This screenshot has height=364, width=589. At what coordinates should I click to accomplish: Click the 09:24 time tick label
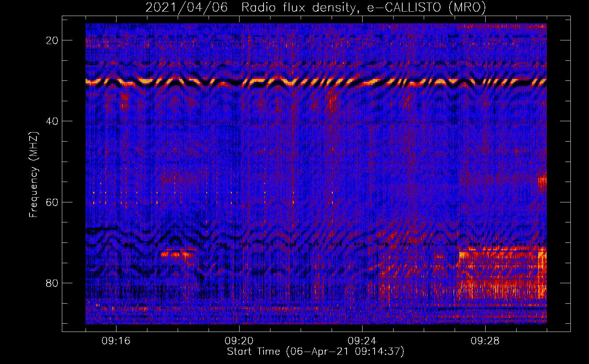362,341
